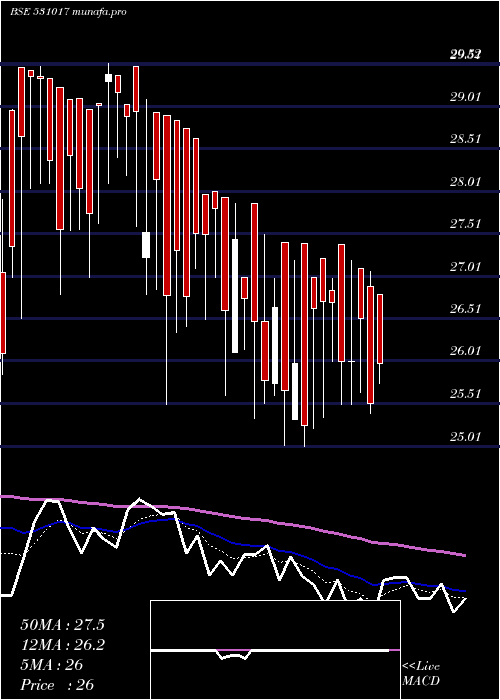This screenshot has width=500, height=700.
Task: Click the 26.51 price axis label
Action: point(465,308)
